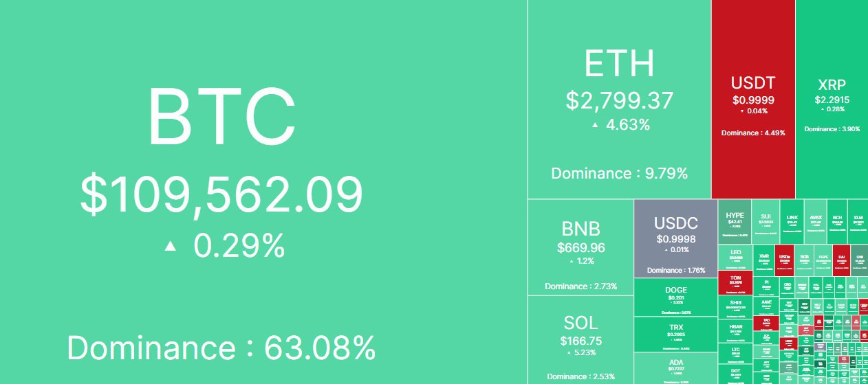This screenshot has height=384, width=868.
Task: Click the red USDT tile
Action: tap(753, 100)
